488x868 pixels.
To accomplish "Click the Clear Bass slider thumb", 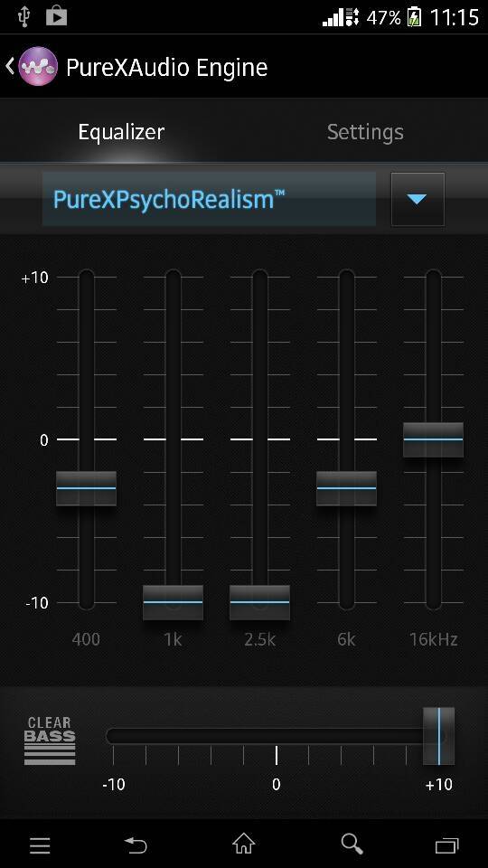I will [439, 736].
